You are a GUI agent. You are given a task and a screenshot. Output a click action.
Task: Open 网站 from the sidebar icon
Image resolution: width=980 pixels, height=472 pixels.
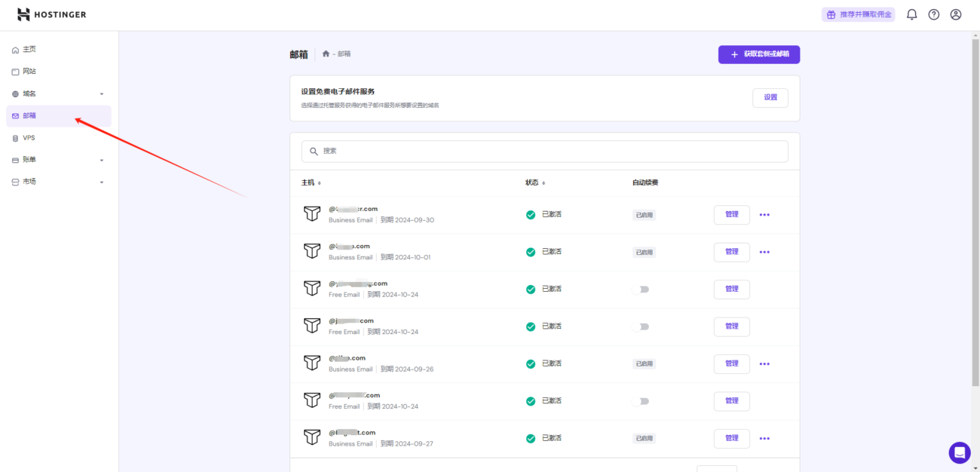pyautogui.click(x=15, y=71)
